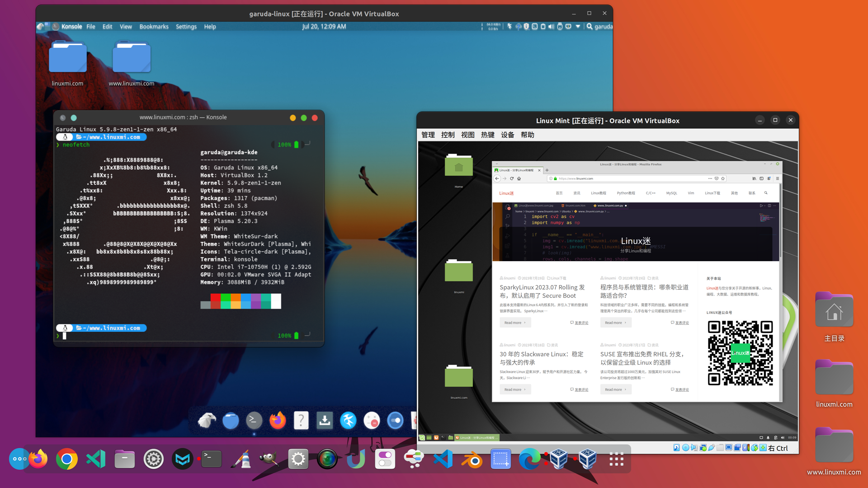
Task: Open the mind-map app icon in dock
Action: point(414,460)
